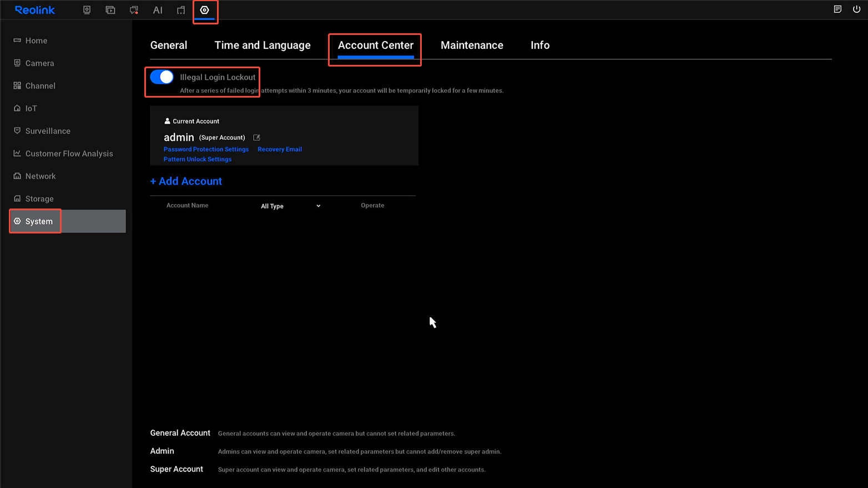Image resolution: width=868 pixels, height=488 pixels.
Task: Click the edit icon next to admin Super Account
Action: [x=257, y=138]
